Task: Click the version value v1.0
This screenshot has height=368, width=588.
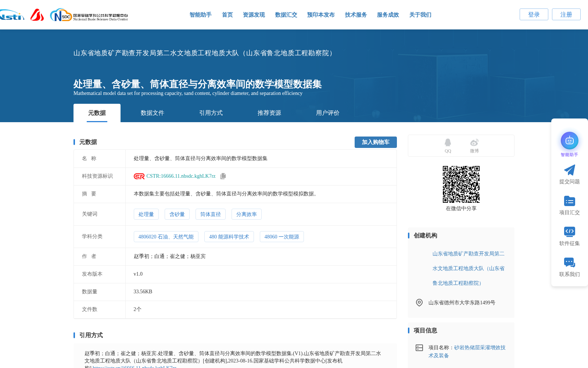Action: click(138, 274)
